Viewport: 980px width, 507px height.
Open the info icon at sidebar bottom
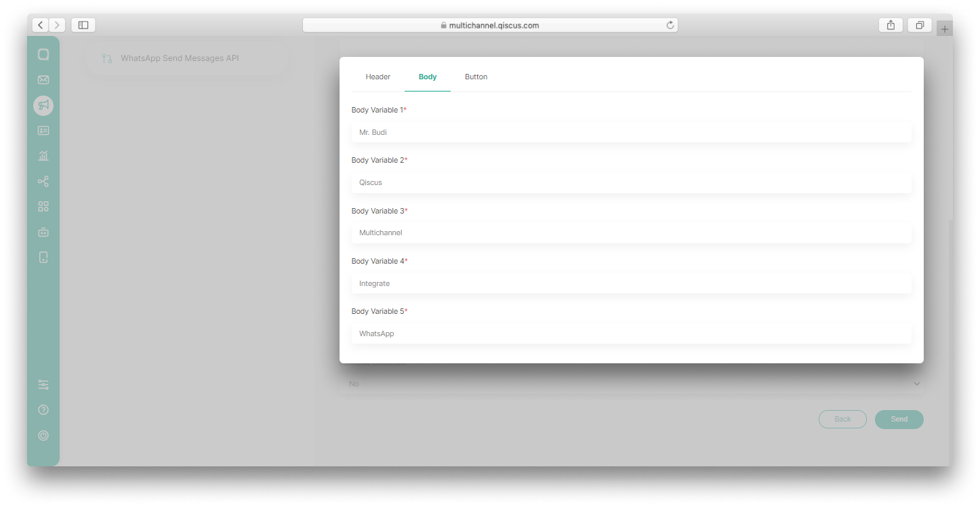(43, 435)
